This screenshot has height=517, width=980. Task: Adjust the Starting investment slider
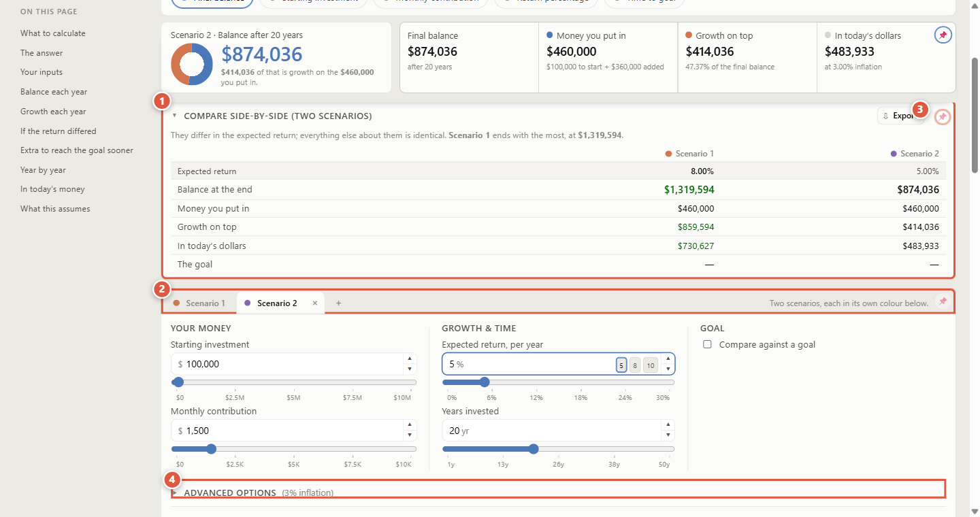[294, 382]
